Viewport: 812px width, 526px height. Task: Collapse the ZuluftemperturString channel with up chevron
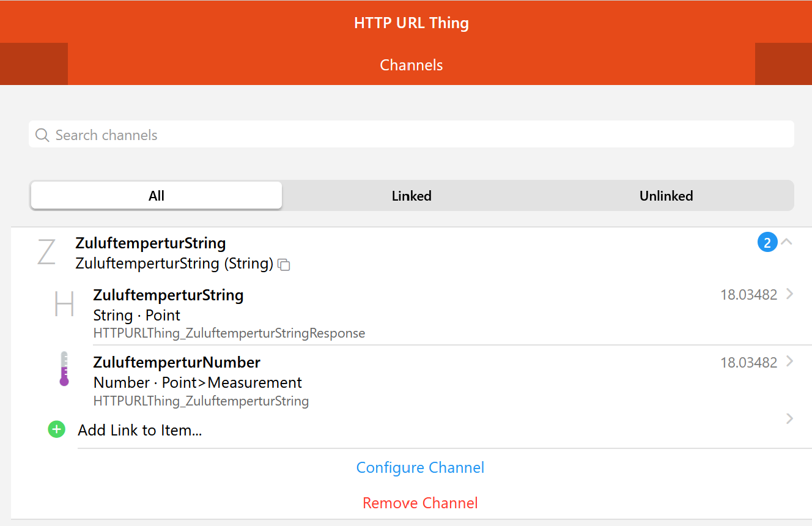pyautogui.click(x=787, y=242)
